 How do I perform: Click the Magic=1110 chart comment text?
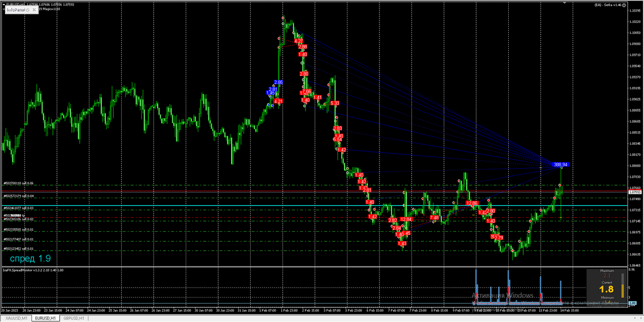coord(52,9)
